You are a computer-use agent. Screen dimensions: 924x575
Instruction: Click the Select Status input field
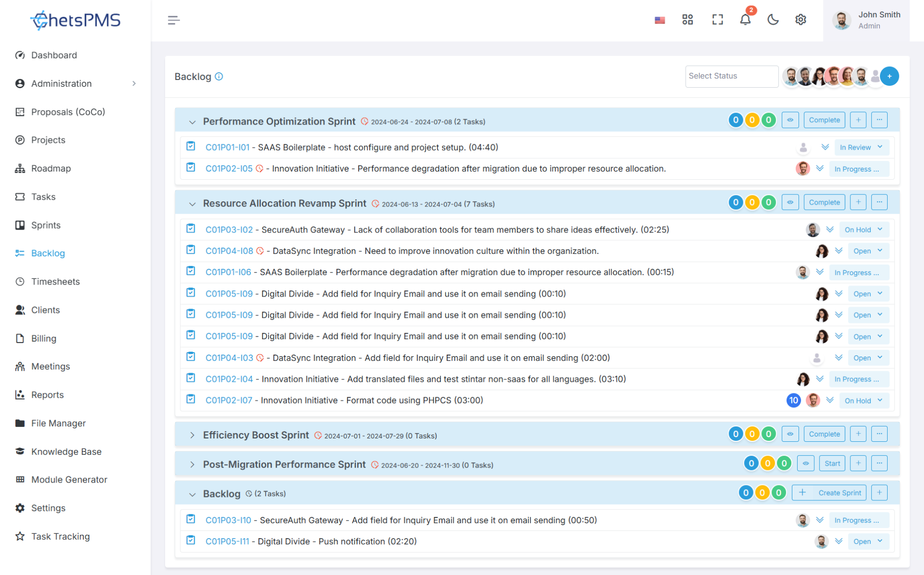731,76
